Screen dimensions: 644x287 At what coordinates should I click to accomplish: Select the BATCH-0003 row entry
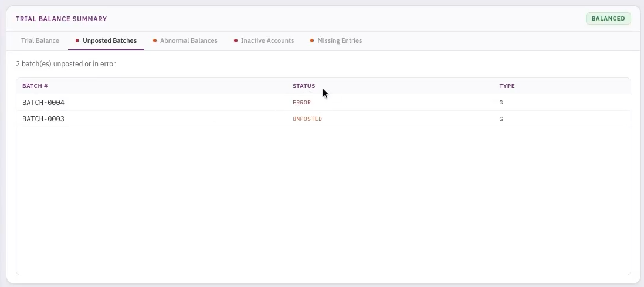coord(43,119)
